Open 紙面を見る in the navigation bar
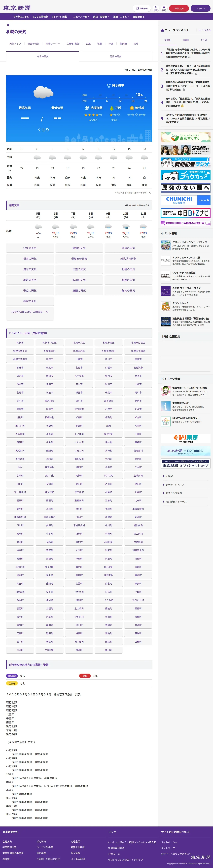Screen dimensions: 213x868 pyautogui.click(x=139, y=17)
